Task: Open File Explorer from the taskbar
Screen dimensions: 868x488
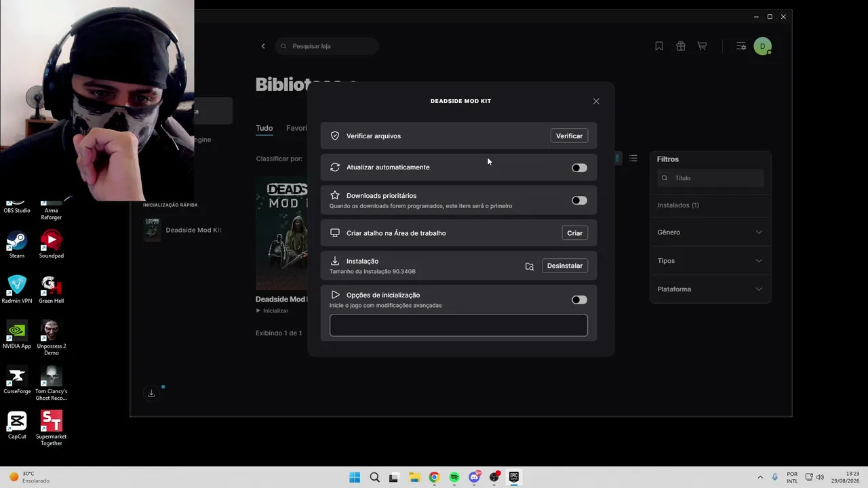Action: [414, 477]
